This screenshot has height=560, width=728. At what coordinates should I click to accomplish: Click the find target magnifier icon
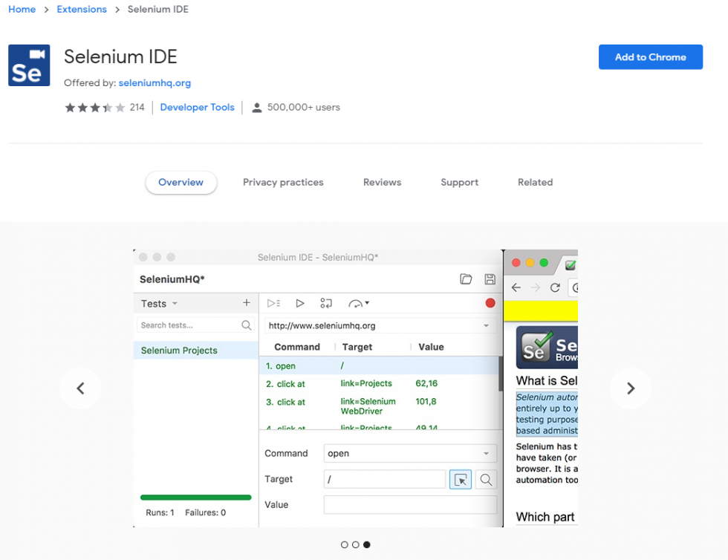[x=486, y=480]
